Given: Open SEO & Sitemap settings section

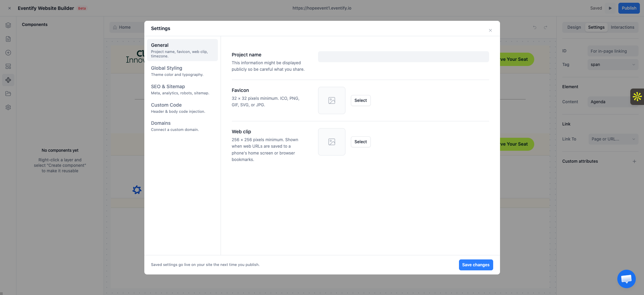Looking at the screenshot, I should [182, 90].
